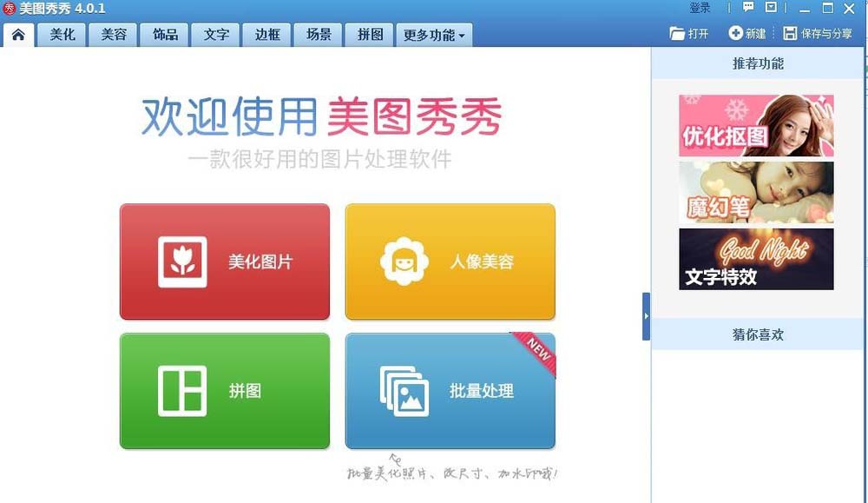Click the 登录 login link
Screen dimensions: 868x503
(700, 8)
